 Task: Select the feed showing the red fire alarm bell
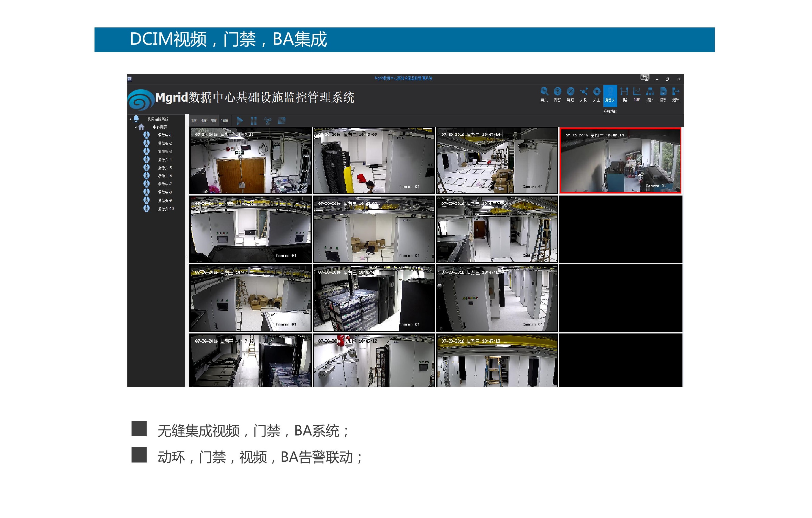(374, 360)
